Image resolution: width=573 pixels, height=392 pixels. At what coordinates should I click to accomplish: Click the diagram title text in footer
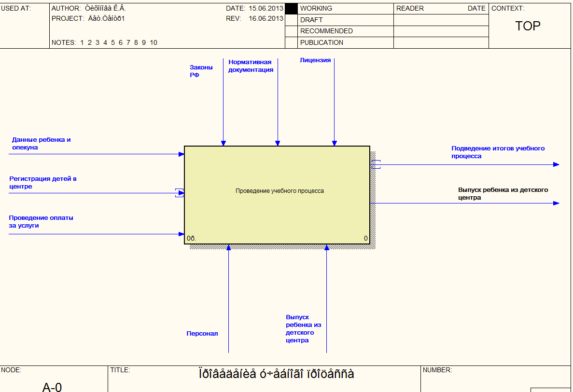276,374
